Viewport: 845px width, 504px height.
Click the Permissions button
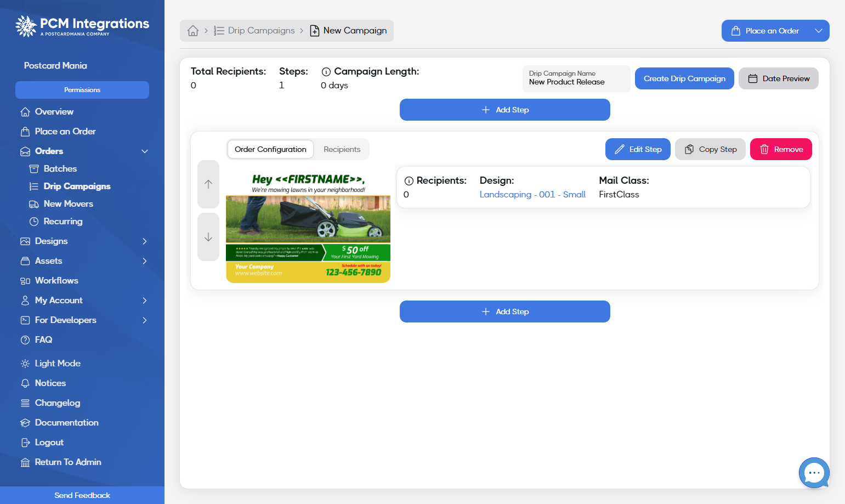82,90
